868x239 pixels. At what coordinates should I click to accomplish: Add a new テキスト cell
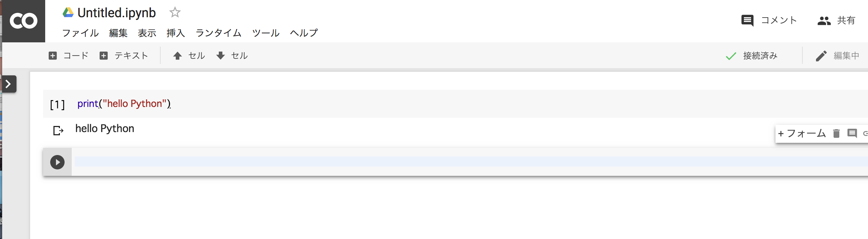[124, 56]
